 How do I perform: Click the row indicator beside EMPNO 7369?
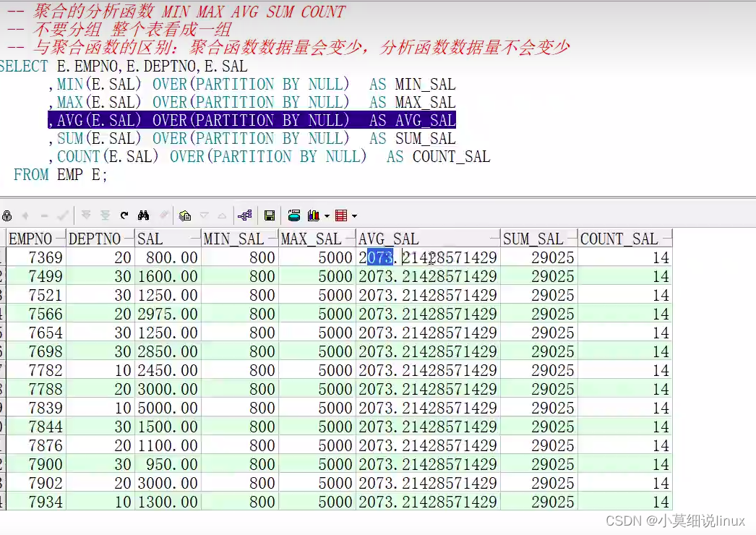point(2,257)
